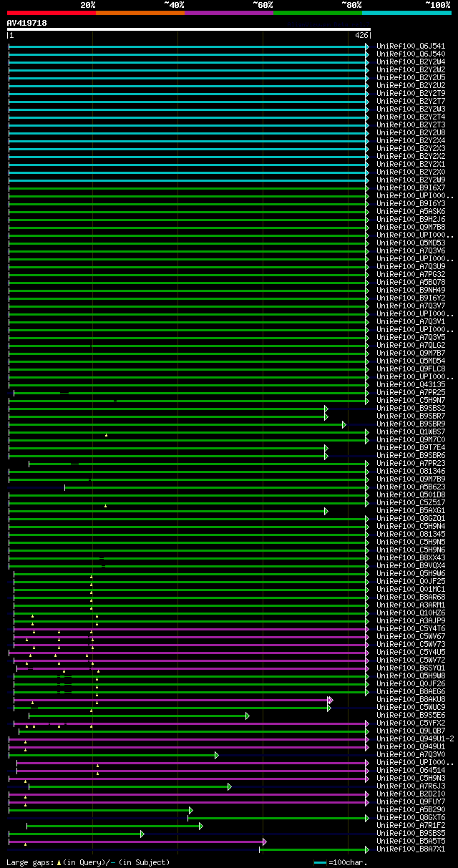Open the UniRef100_Q8GZQ1 hit label
The height and width of the screenshot is (868, 458).
pyautogui.click(x=411, y=518)
